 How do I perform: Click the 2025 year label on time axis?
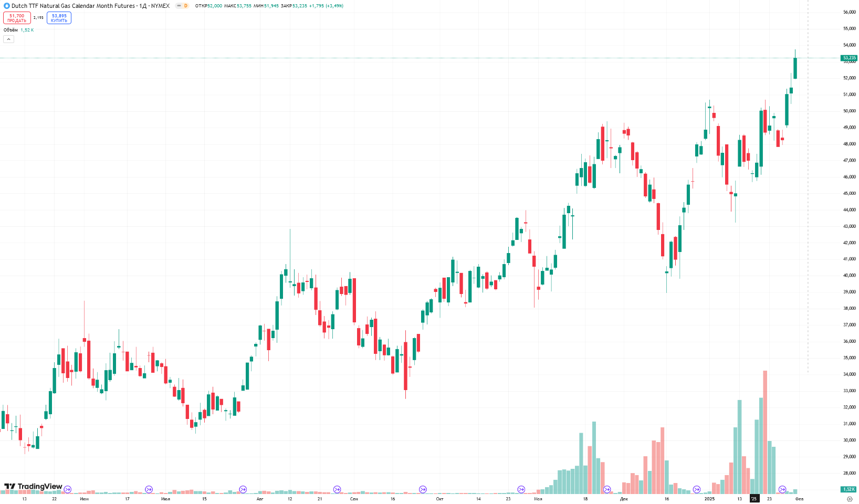pyautogui.click(x=709, y=499)
